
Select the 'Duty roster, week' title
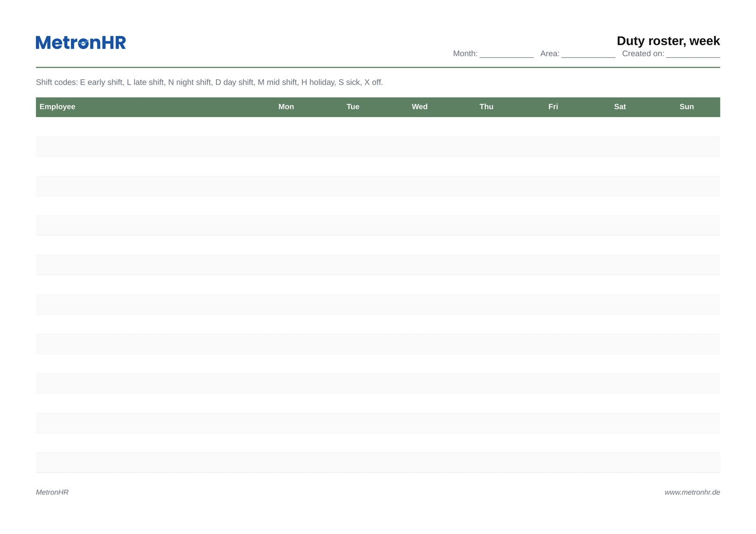pyautogui.click(x=668, y=41)
